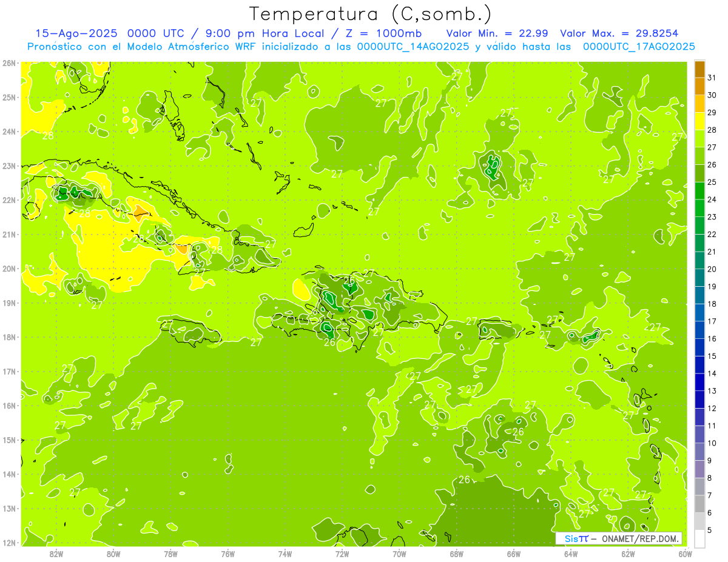Viewport: 728px width, 562px height.
Task: Click the legend value 25
Action: coord(712,182)
